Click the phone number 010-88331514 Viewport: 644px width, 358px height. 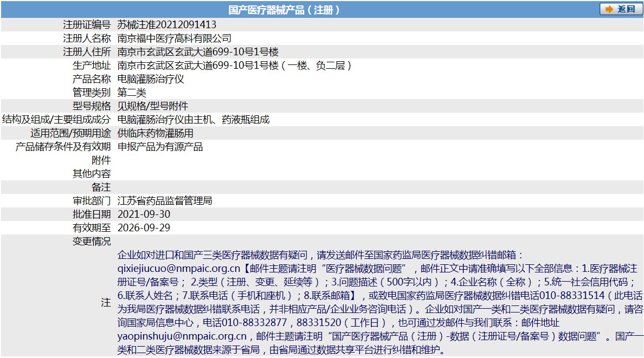point(572,296)
